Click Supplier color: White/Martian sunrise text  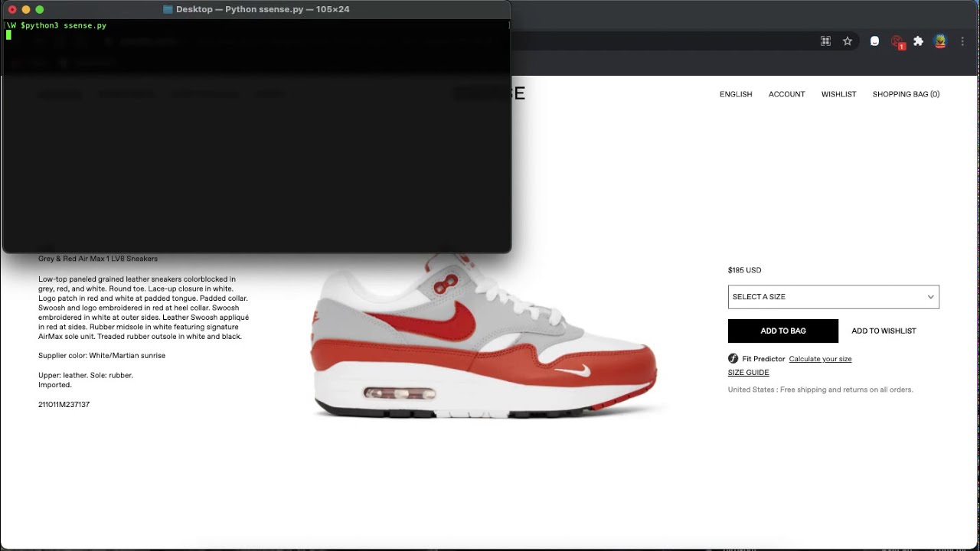(x=102, y=356)
